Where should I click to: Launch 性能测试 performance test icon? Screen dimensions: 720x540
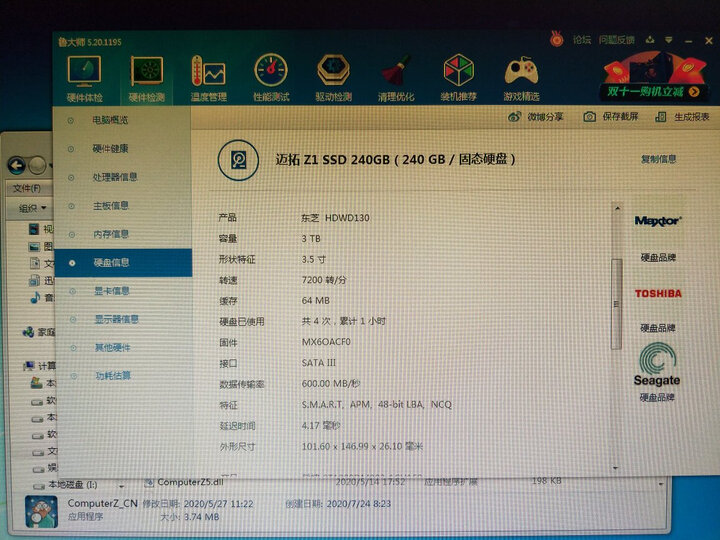[271, 78]
